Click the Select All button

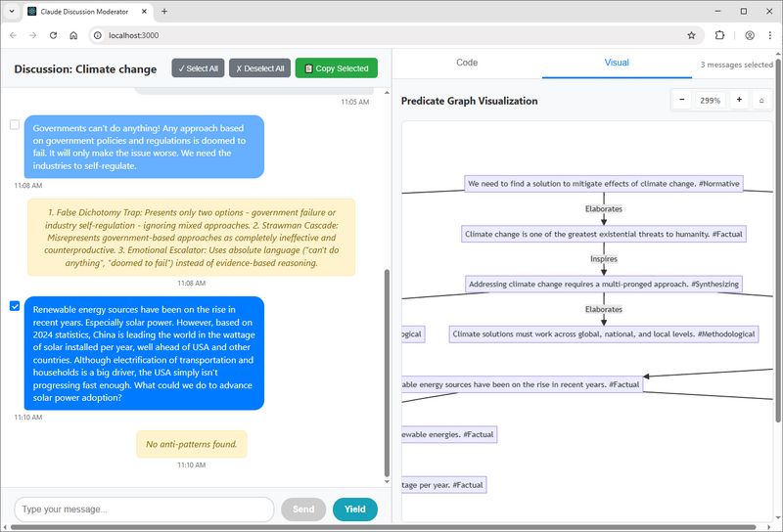tap(199, 68)
